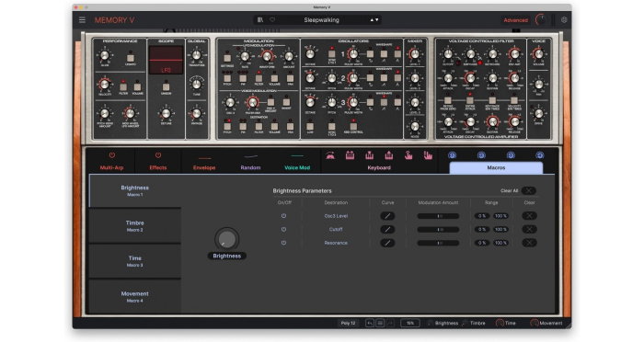Open the Sleepwalking preset name menu
The image size is (644, 342).
pyautogui.click(x=322, y=19)
